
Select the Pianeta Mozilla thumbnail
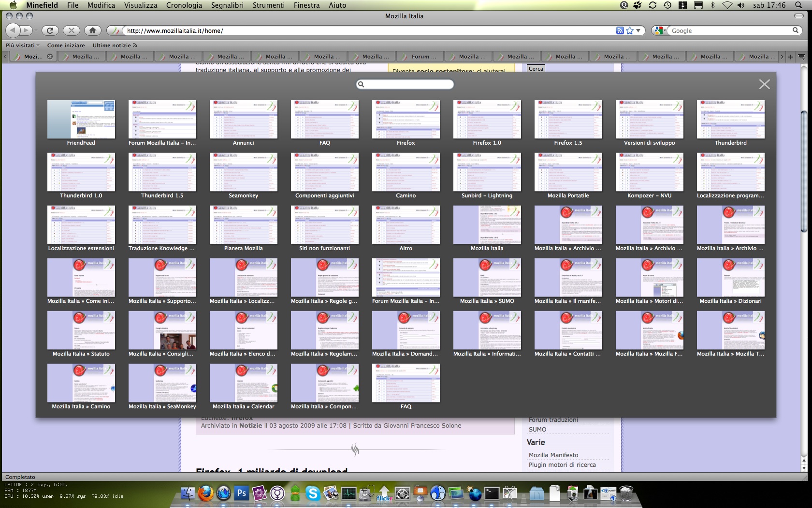pos(244,228)
